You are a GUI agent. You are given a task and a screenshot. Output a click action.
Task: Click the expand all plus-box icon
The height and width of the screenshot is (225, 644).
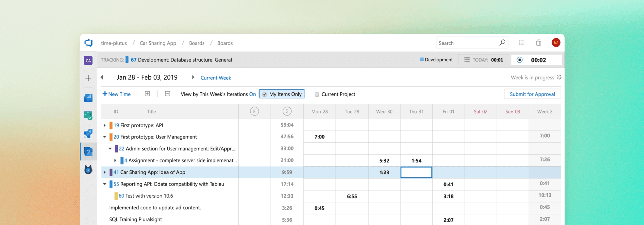[147, 94]
